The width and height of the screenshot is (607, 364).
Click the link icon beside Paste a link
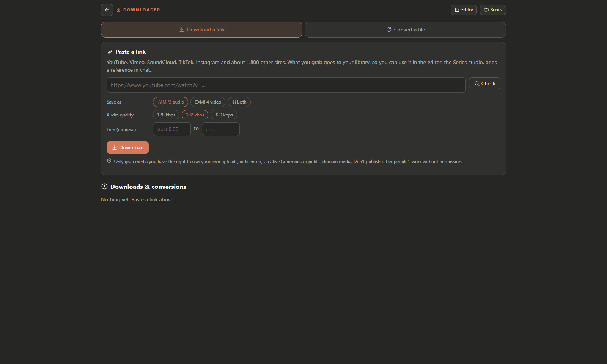coord(110,52)
